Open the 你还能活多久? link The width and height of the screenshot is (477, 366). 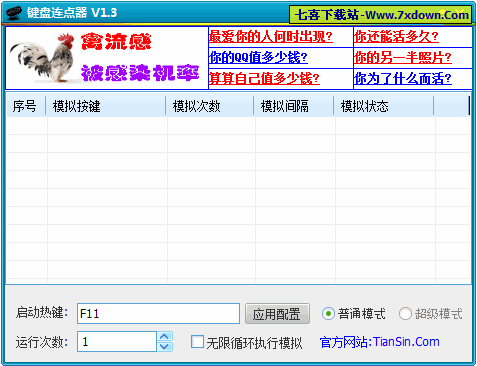click(x=396, y=37)
